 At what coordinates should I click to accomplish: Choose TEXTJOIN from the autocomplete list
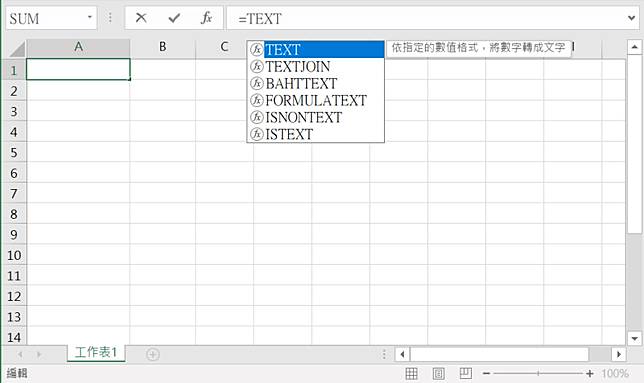click(x=315, y=67)
